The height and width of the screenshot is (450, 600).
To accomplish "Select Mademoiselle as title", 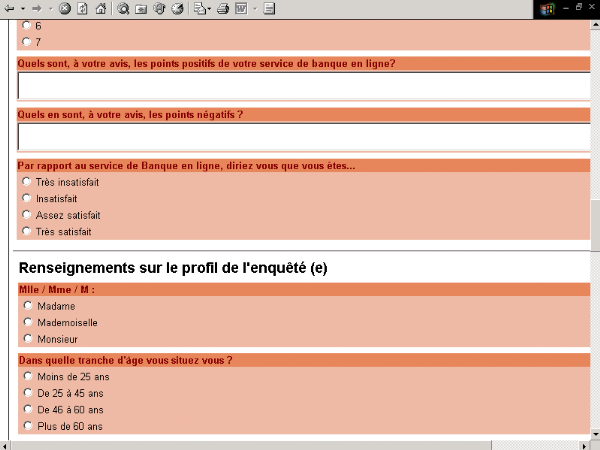I will point(28,322).
